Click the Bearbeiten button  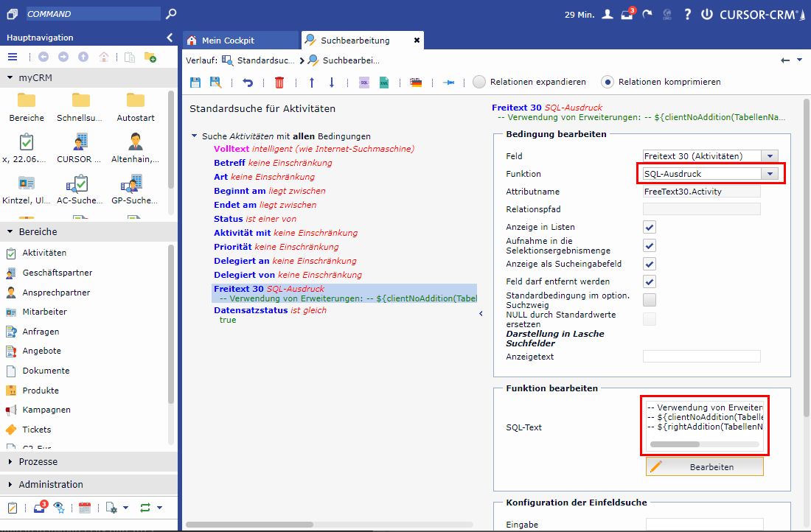tap(704, 467)
